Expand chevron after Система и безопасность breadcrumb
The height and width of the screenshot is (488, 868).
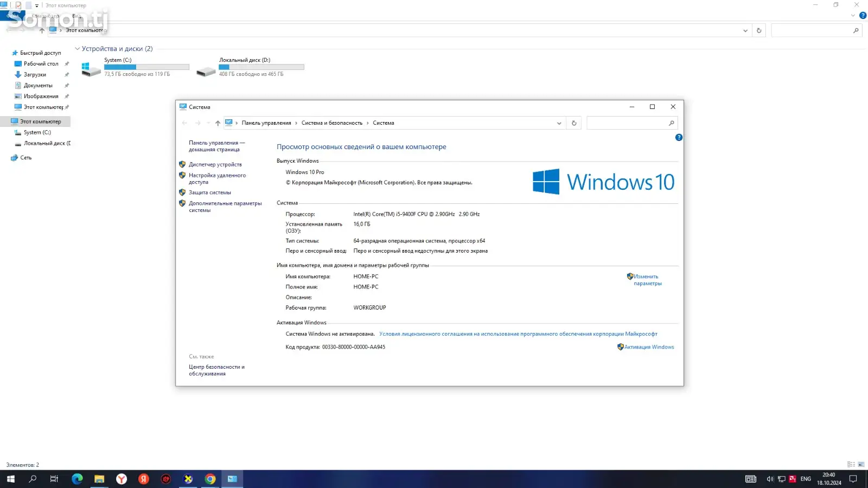coord(368,123)
